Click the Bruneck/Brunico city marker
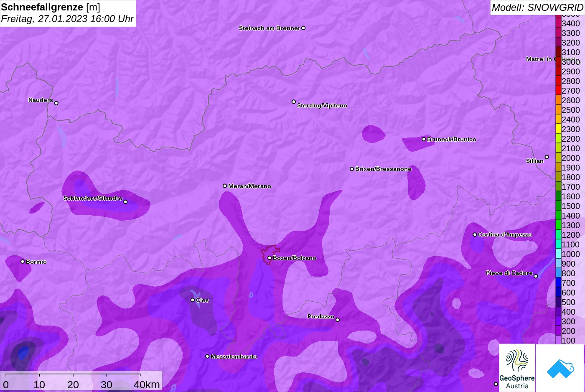 [424, 139]
